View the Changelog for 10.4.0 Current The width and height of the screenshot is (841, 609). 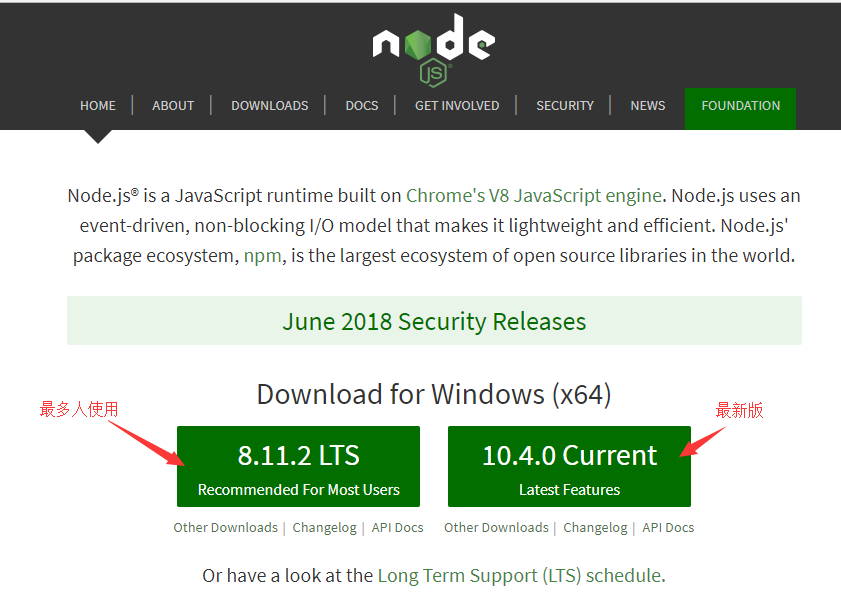coord(595,528)
